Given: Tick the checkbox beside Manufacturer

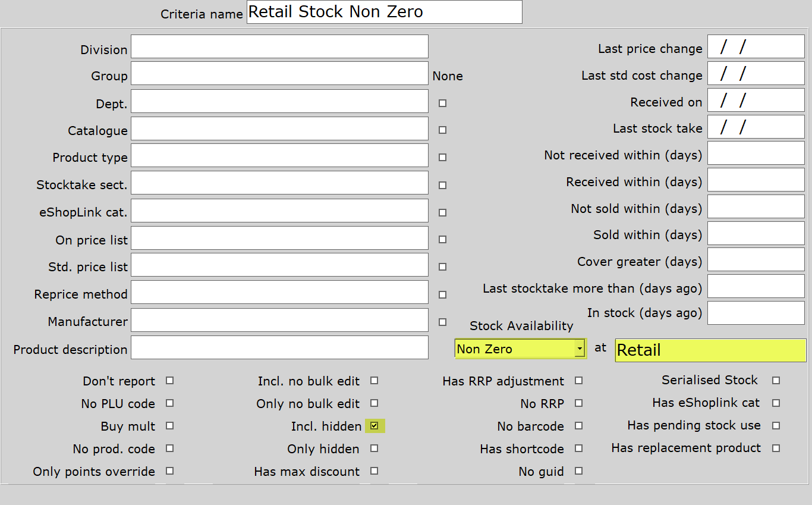Looking at the screenshot, I should [442, 321].
